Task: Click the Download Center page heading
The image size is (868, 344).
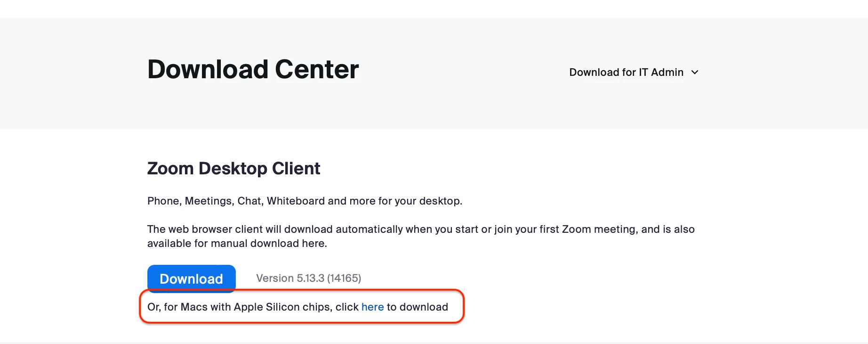Action: (x=253, y=70)
